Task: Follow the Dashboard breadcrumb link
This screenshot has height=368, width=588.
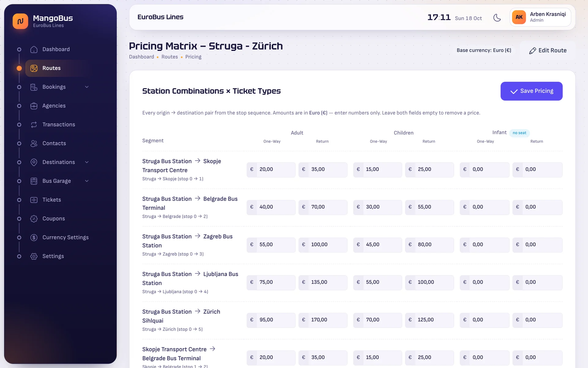Action: coord(141,57)
